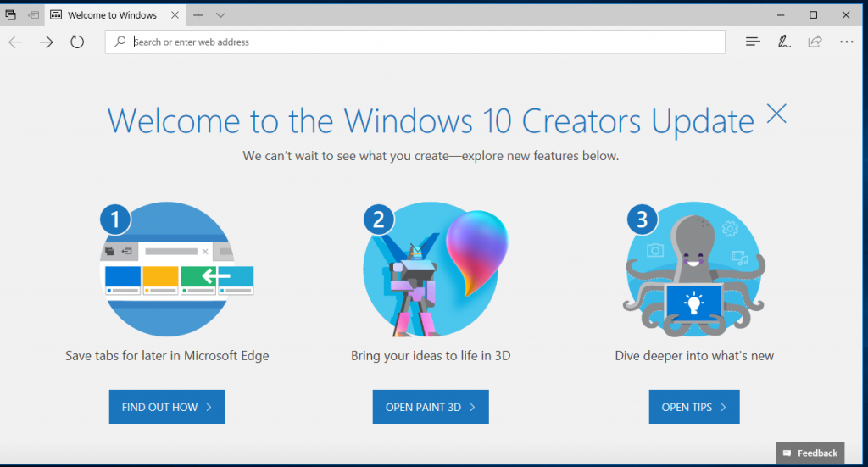This screenshot has height=467, width=868.
Task: Click the Welcome to the Windows 10 Creators Update heading
Action: click(431, 120)
